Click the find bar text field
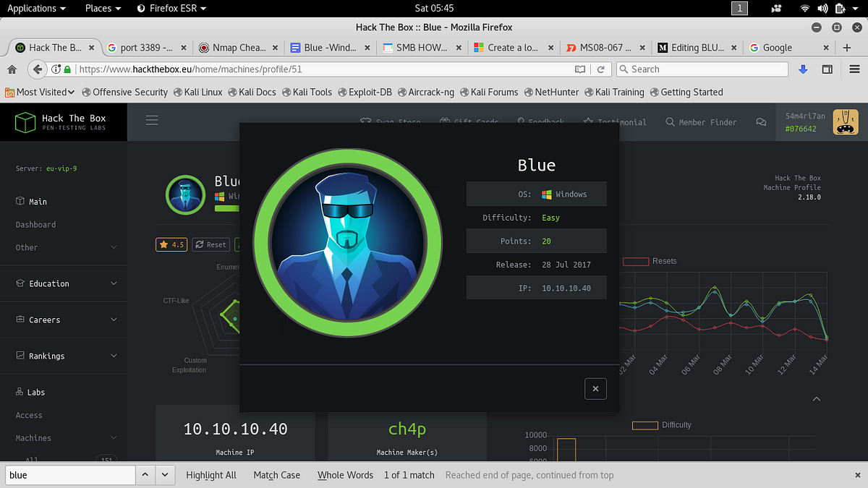This screenshot has width=868, height=488. point(71,475)
